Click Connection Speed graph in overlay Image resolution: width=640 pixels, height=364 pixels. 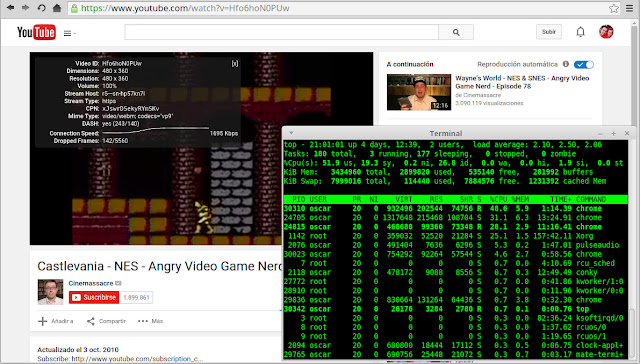[156, 131]
